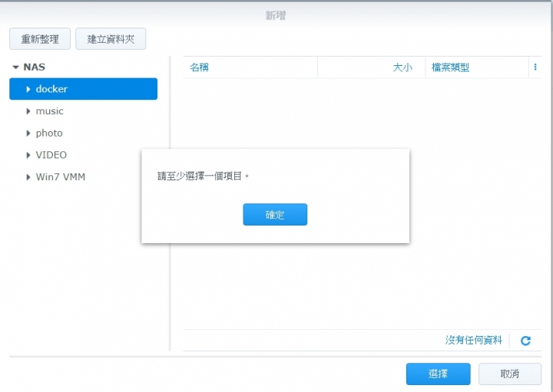The width and height of the screenshot is (553, 392).
Task: Select the VIDEO folder in tree
Action: click(x=51, y=155)
